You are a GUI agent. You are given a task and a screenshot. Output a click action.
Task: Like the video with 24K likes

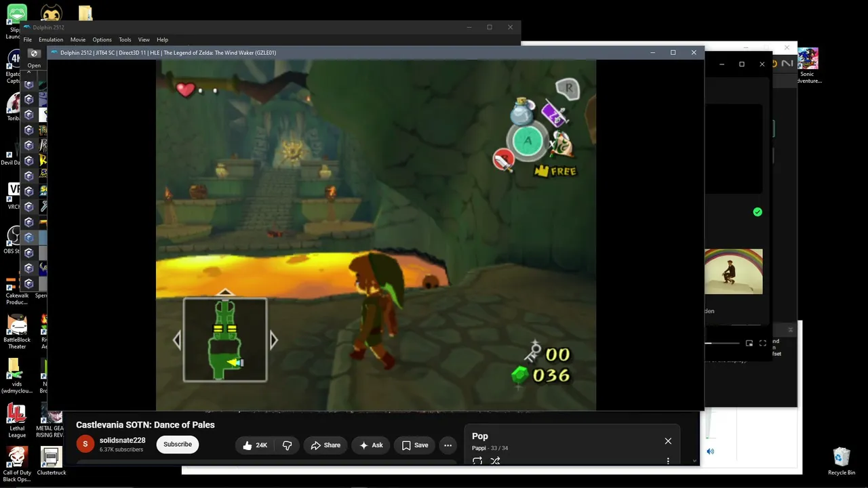point(255,445)
